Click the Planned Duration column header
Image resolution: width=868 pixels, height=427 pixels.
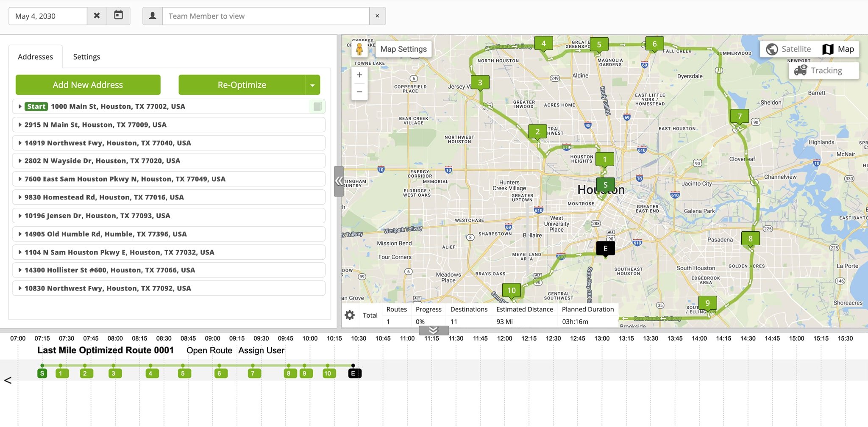(588, 309)
